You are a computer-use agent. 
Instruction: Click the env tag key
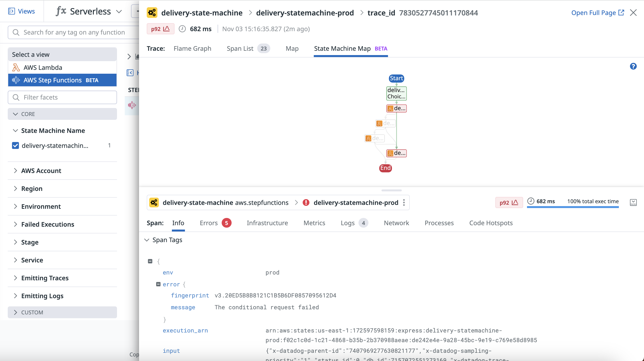click(x=168, y=272)
